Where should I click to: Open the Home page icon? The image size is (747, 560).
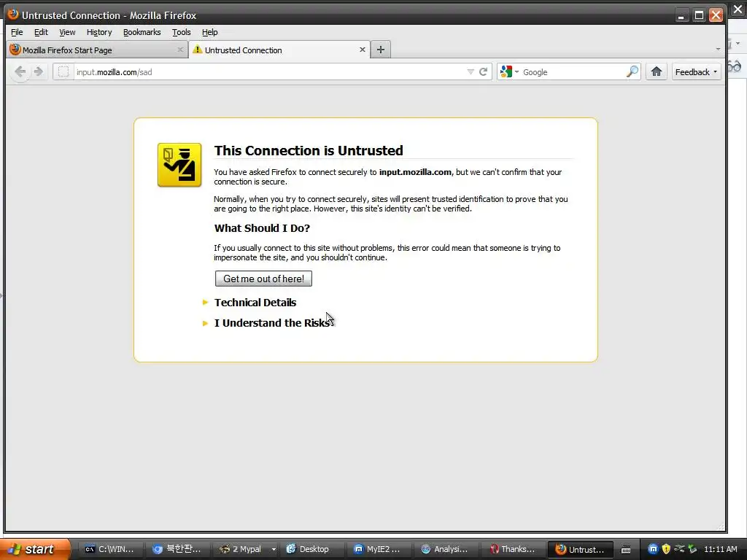657,72
